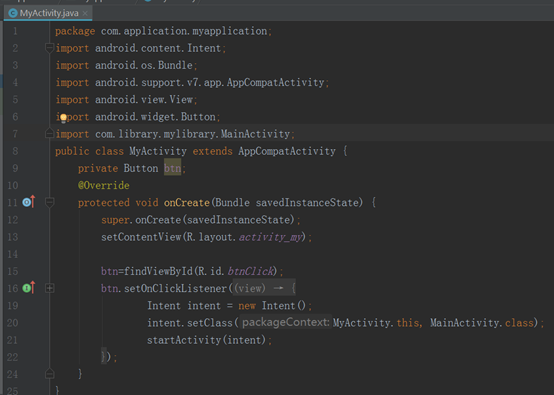Click the 'packageContext:' parameter hint

coord(285,322)
